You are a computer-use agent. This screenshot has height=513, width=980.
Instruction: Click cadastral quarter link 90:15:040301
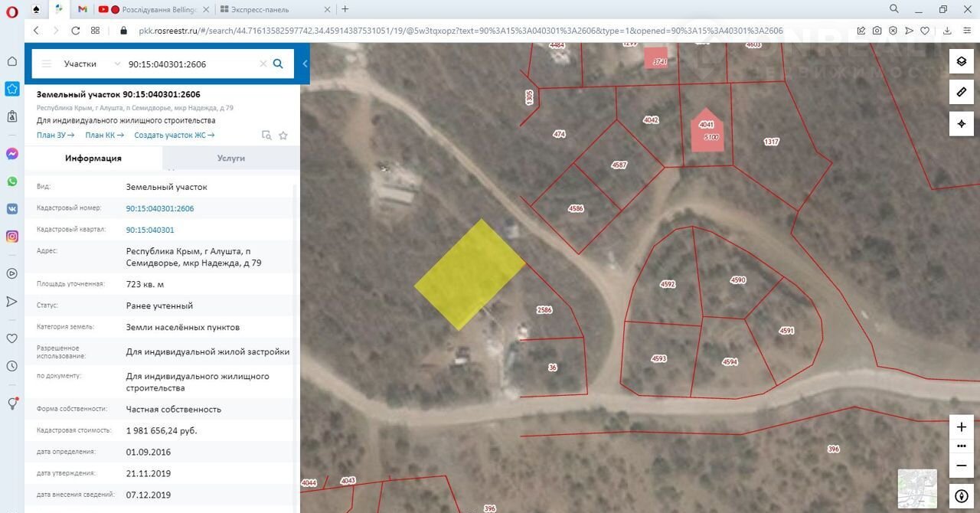pos(150,230)
